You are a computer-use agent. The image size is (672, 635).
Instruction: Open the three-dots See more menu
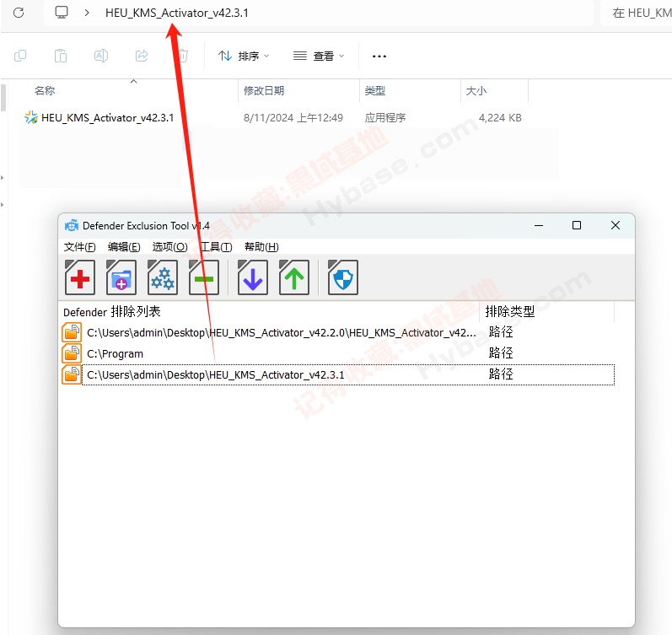pos(379,57)
